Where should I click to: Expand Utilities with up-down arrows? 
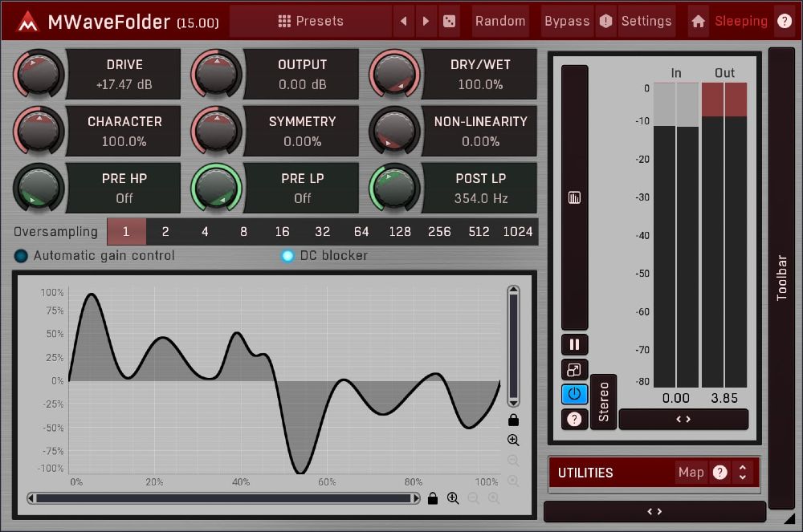pos(743,472)
